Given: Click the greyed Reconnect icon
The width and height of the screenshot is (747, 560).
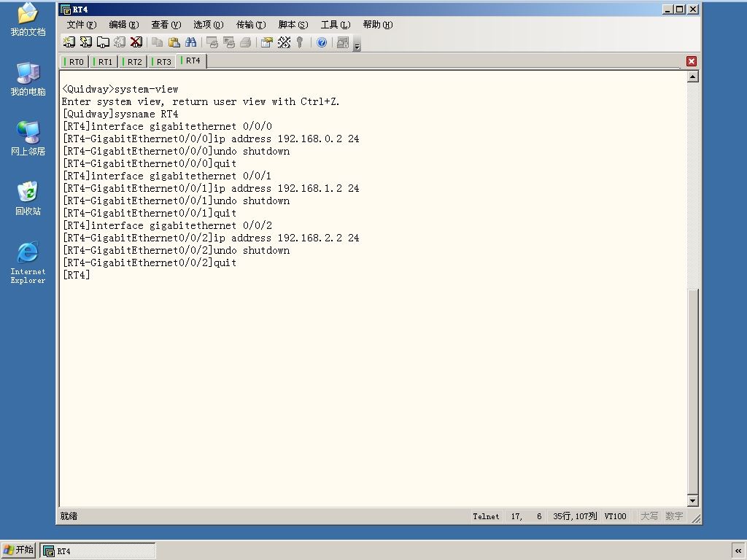Looking at the screenshot, I should (x=120, y=42).
